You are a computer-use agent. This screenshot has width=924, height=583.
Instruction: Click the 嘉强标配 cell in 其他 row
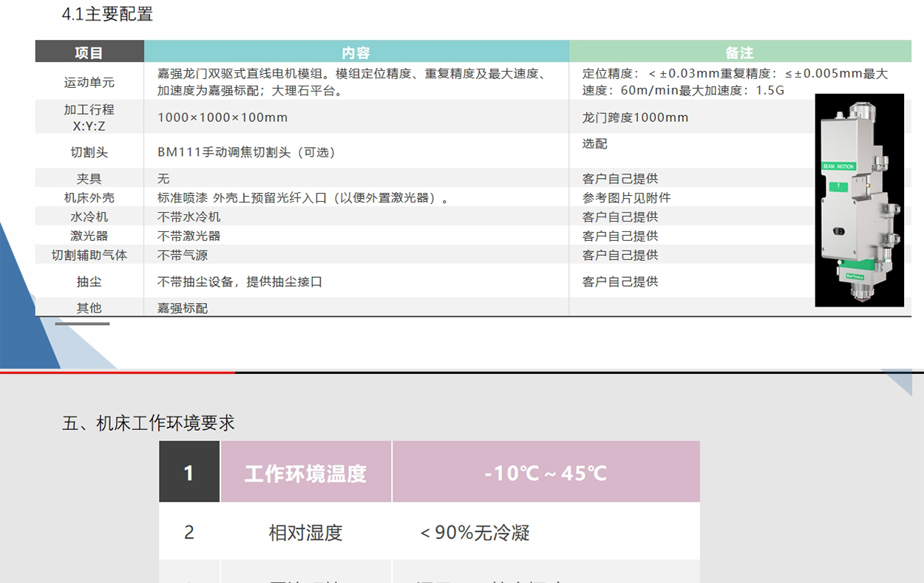pyautogui.click(x=182, y=308)
